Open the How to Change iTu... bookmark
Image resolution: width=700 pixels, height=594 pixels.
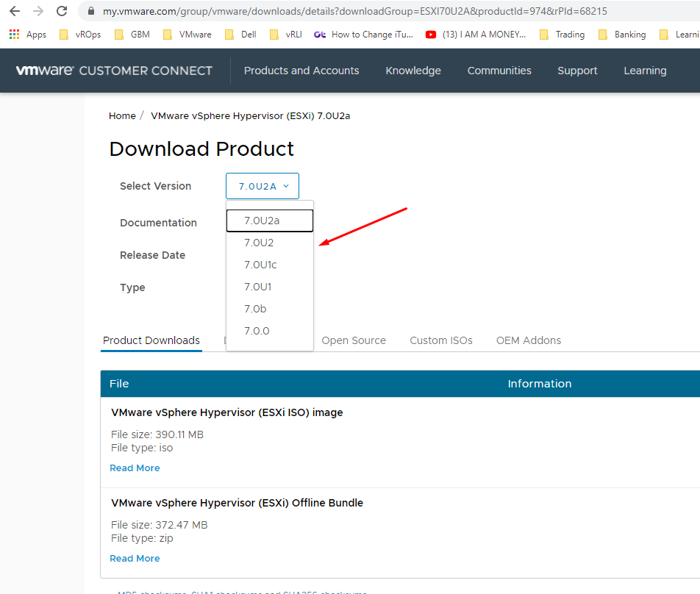click(363, 35)
